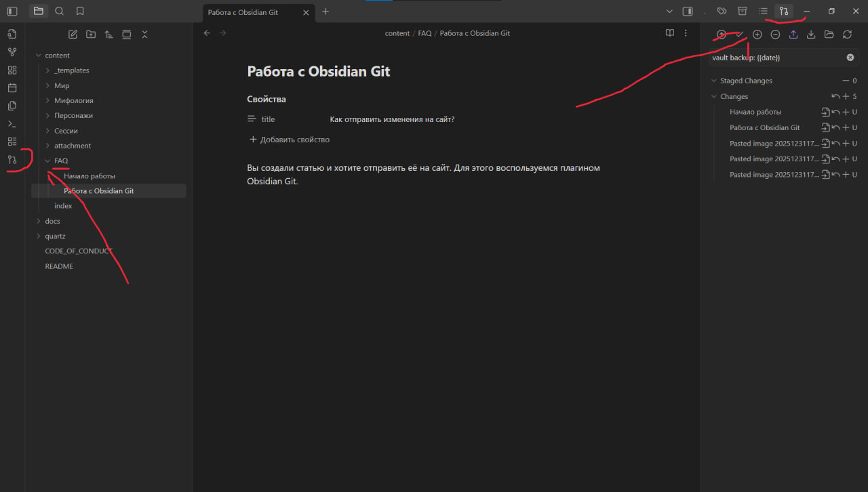
Task: Open Git source control from left ribbon
Action: [12, 160]
